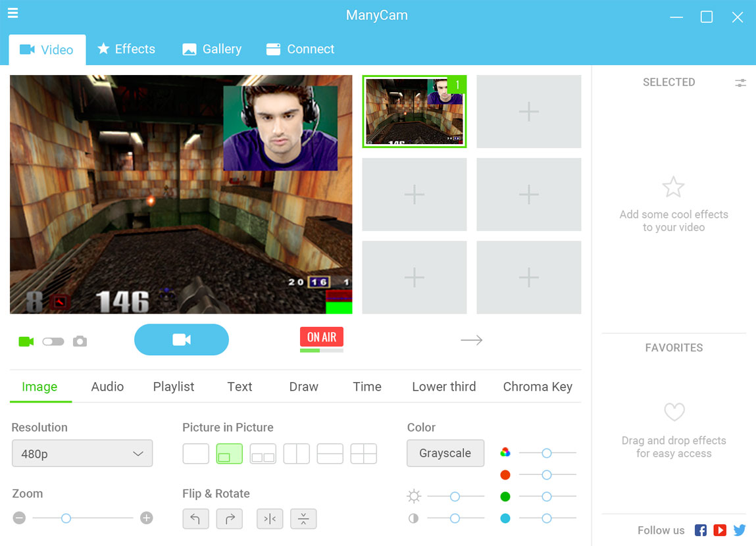This screenshot has height=546, width=756.
Task: Open ManyCam's Twitter page
Action: pyautogui.click(x=740, y=530)
